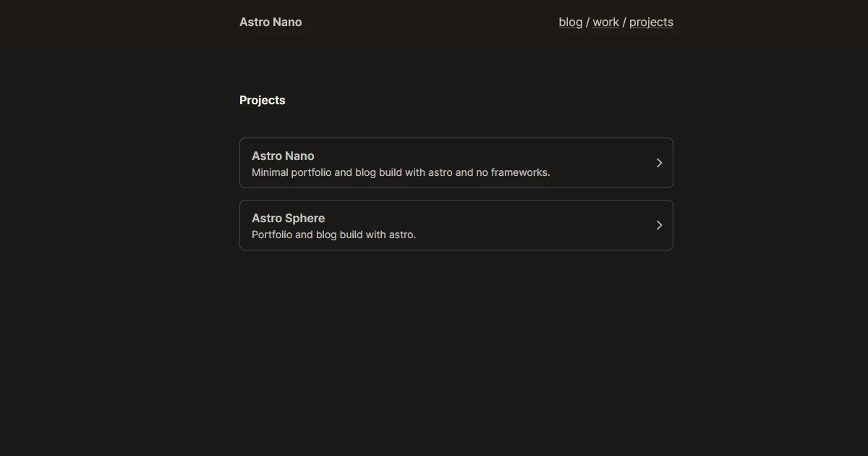
Task: Open the blog navigation link
Action: click(570, 22)
